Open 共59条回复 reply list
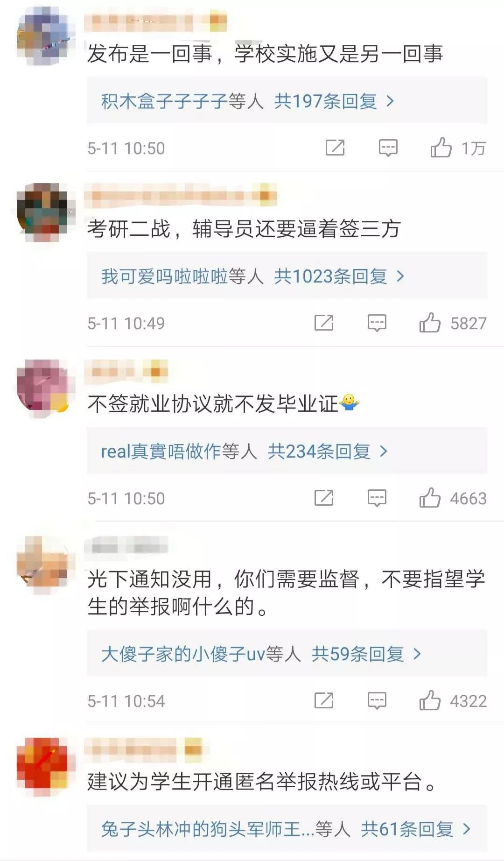Viewport: 504px width, 861px height. [x=366, y=654]
